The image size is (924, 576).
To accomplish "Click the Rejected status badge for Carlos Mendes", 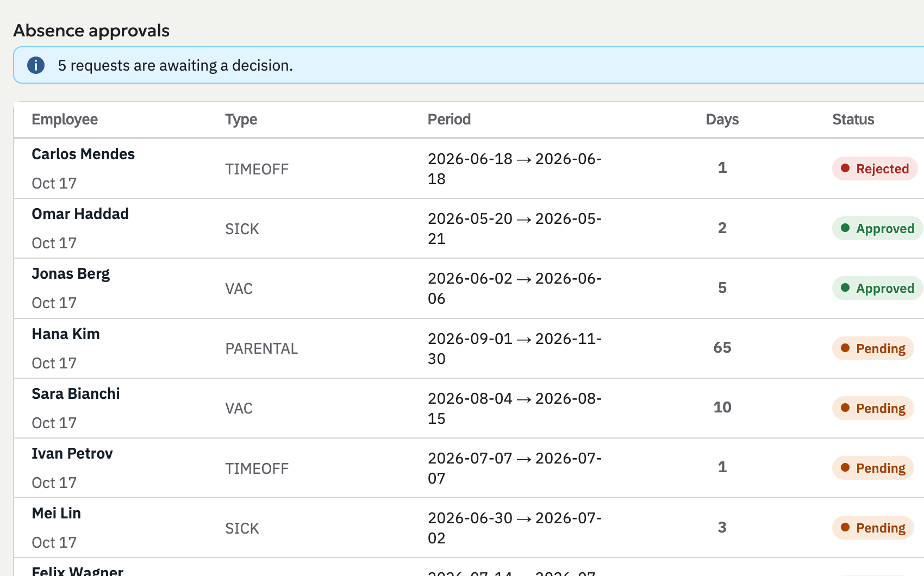I will pyautogui.click(x=875, y=168).
